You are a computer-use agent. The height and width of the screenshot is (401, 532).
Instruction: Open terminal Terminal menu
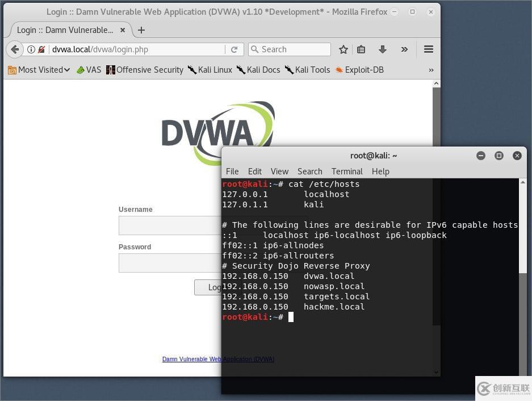coord(347,172)
